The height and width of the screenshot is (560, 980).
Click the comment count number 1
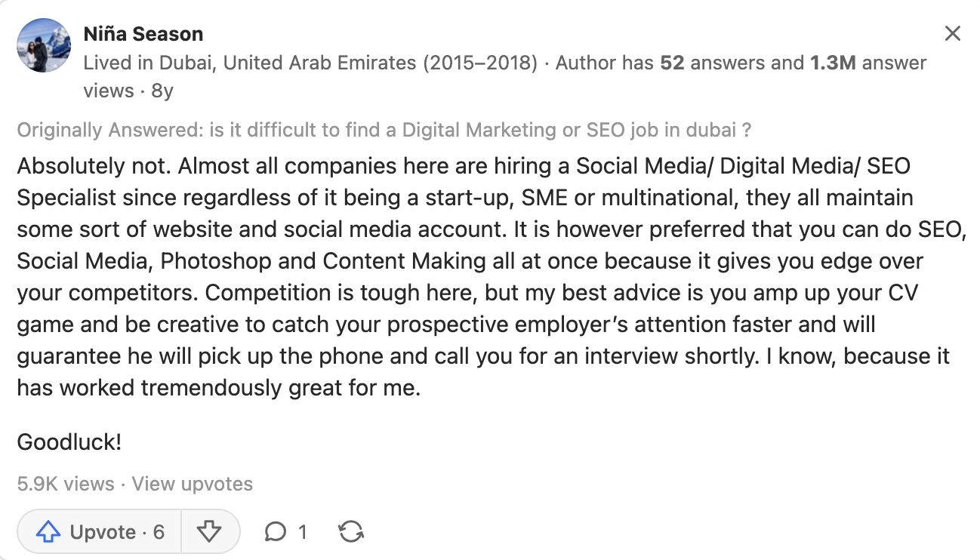tap(302, 532)
